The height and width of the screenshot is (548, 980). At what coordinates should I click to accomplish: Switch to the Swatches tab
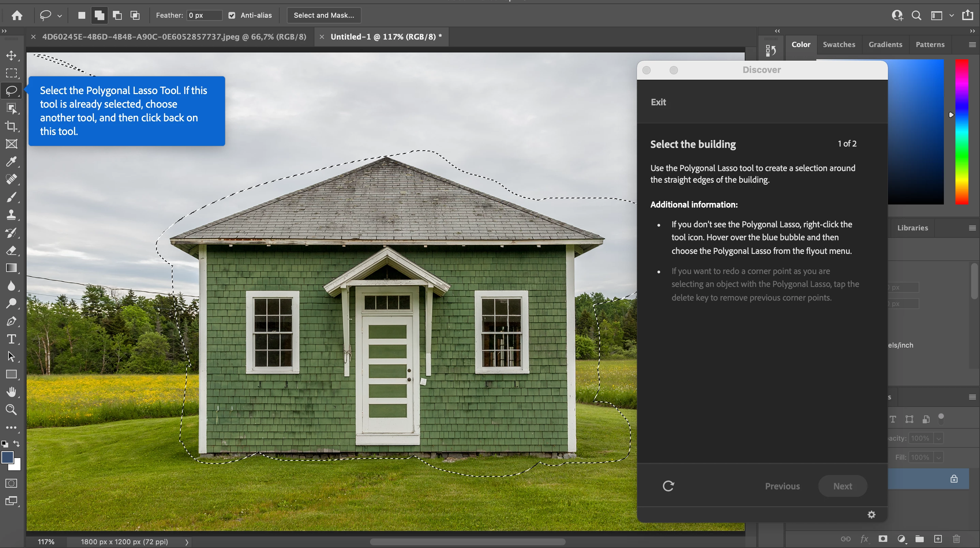[839, 45]
